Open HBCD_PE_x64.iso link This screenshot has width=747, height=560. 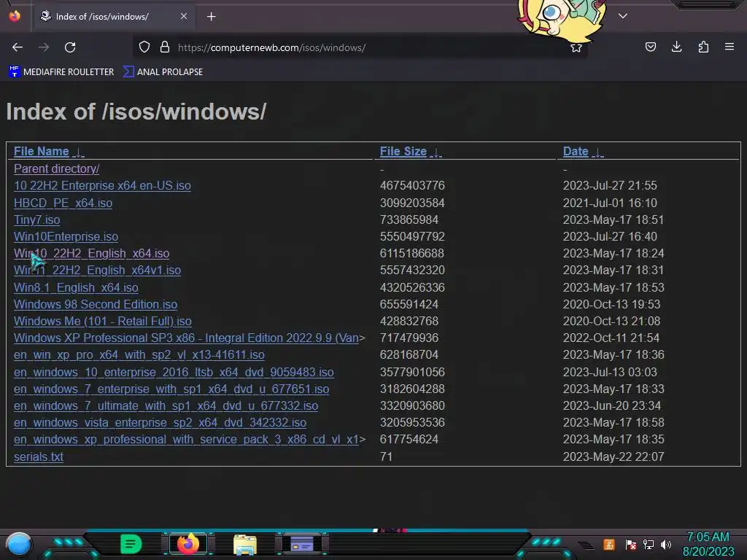63,203
